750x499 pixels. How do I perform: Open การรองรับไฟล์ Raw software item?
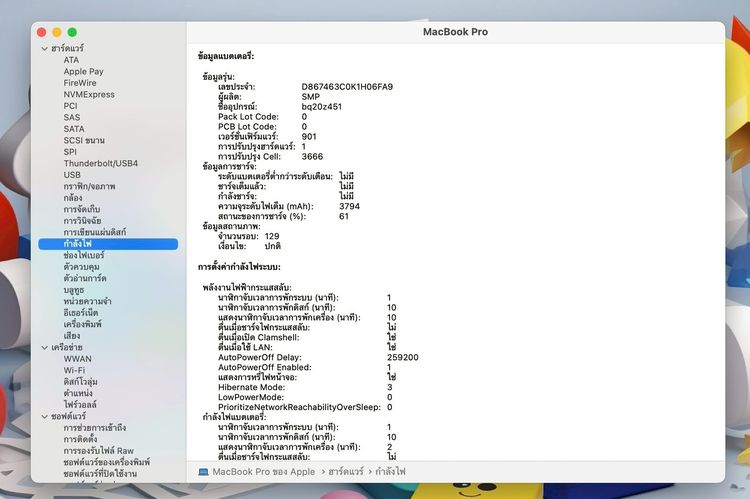99,451
